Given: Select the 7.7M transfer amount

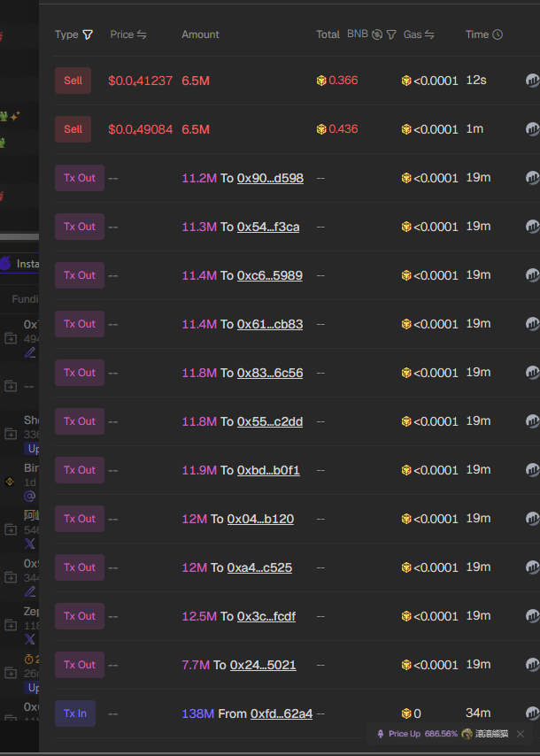Looking at the screenshot, I should click(x=196, y=665).
